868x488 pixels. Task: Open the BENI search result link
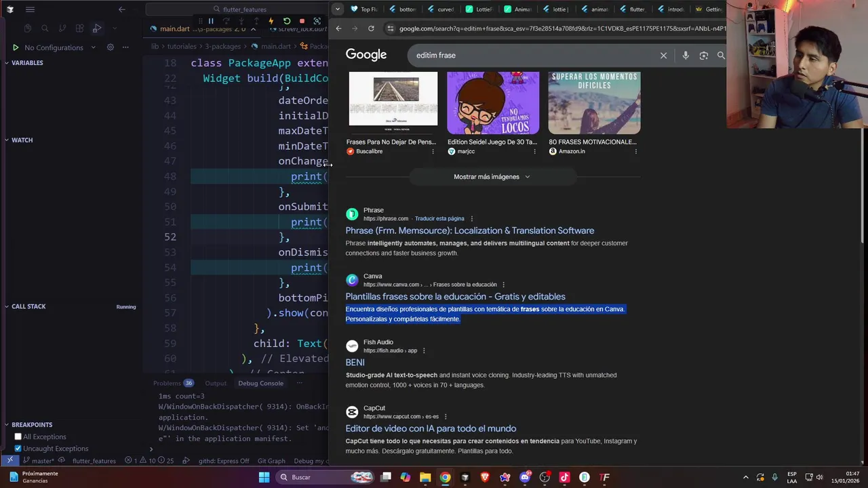click(x=355, y=363)
